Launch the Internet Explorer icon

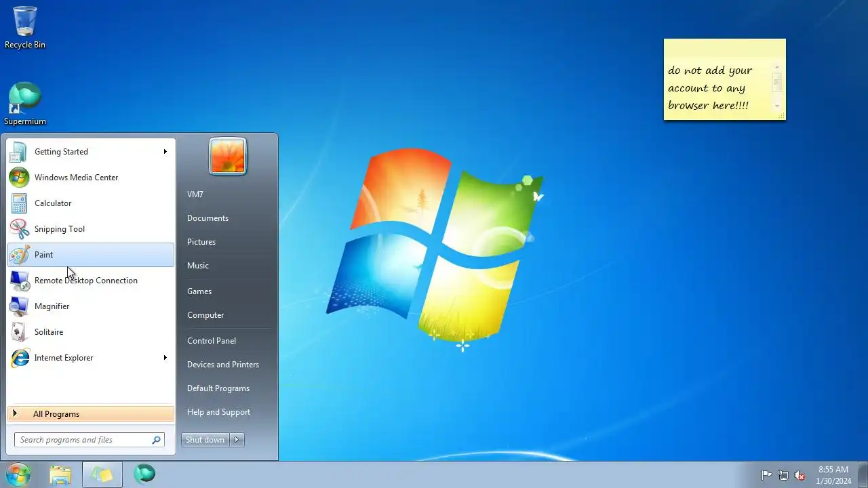coord(19,358)
